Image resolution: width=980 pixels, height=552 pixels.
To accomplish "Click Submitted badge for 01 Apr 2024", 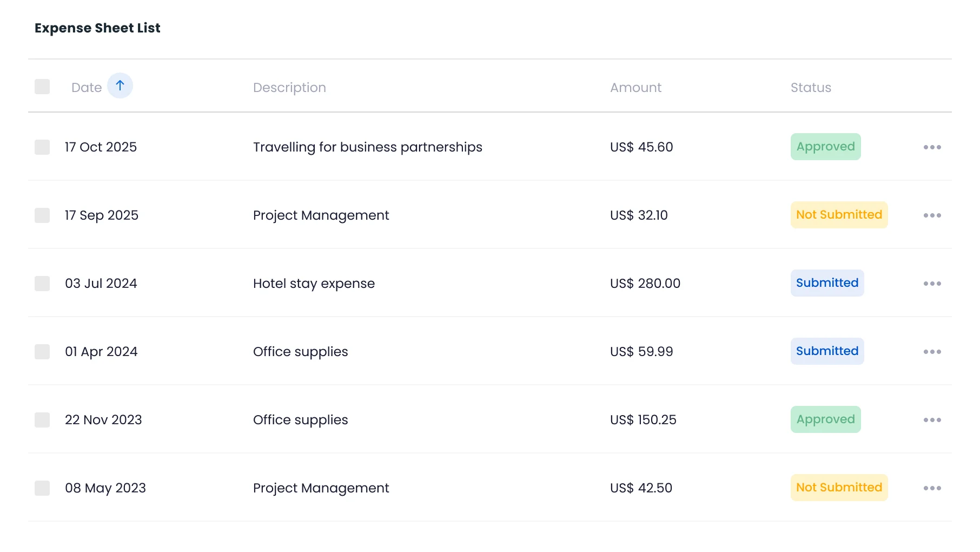I will (827, 351).
